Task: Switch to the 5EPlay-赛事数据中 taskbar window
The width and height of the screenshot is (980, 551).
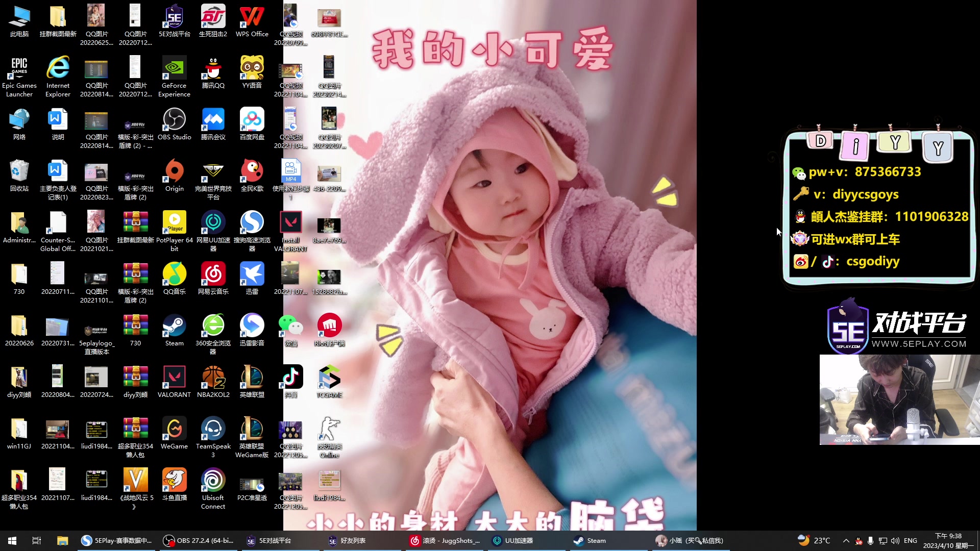Action: (117, 541)
